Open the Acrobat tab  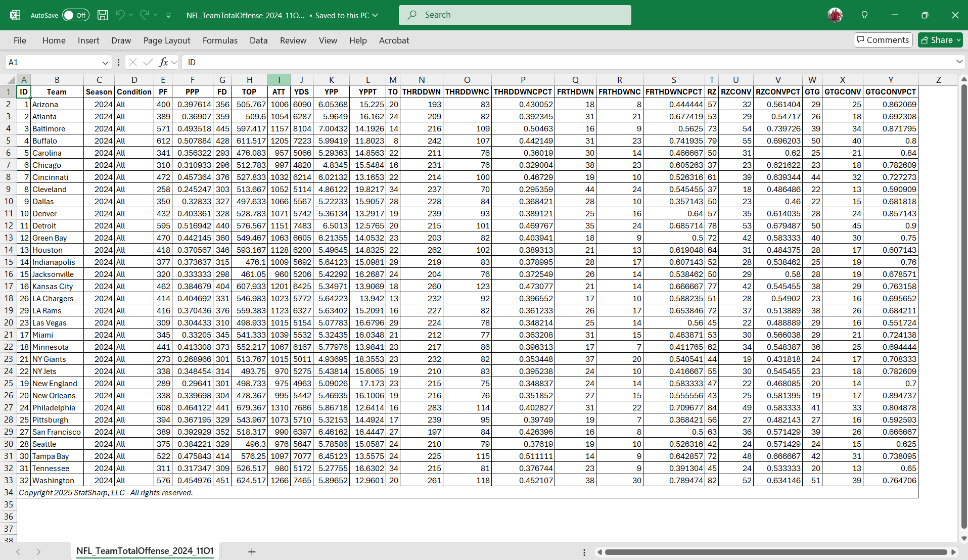tap(394, 40)
